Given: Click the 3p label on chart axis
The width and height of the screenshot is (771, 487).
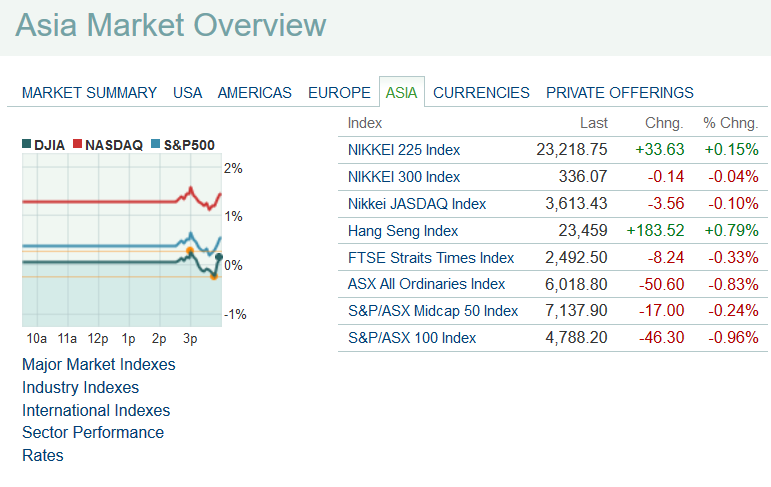Looking at the screenshot, I should tap(190, 339).
